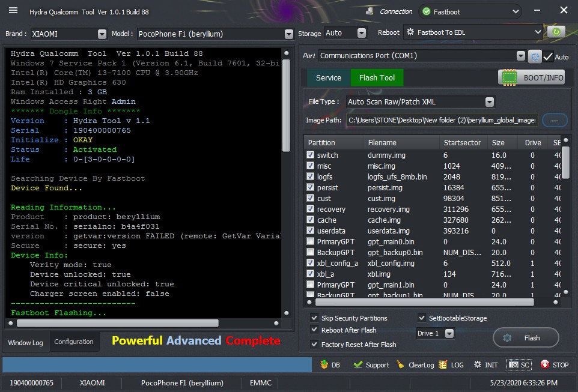The image size is (578, 392).
Task: Switch to the Service tab
Action: 329,77
